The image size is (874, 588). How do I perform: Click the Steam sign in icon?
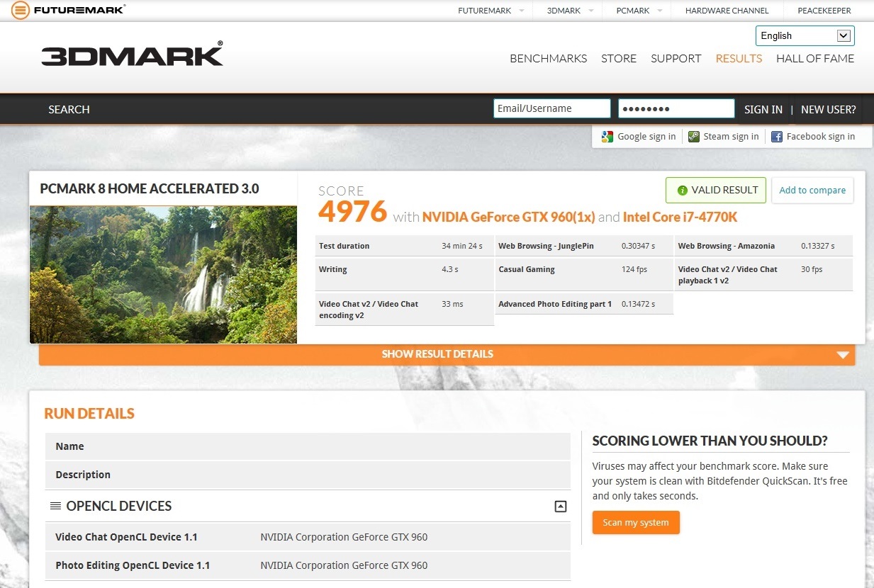(694, 137)
